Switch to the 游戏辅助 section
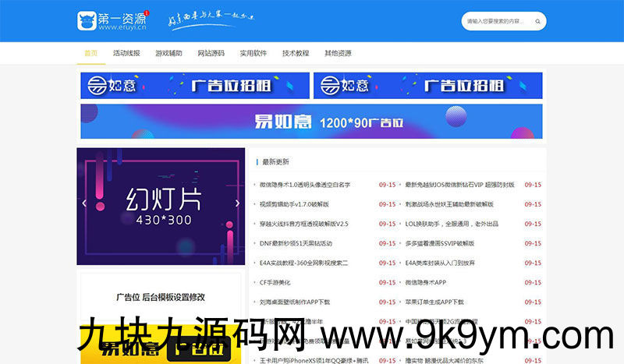The height and width of the screenshot is (364, 624). [168, 53]
